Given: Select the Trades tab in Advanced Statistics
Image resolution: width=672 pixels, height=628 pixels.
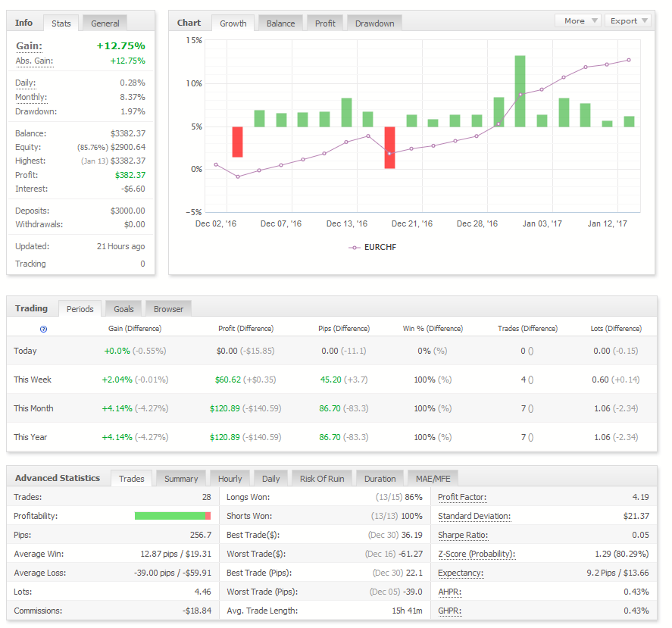Looking at the screenshot, I should pyautogui.click(x=132, y=479).
